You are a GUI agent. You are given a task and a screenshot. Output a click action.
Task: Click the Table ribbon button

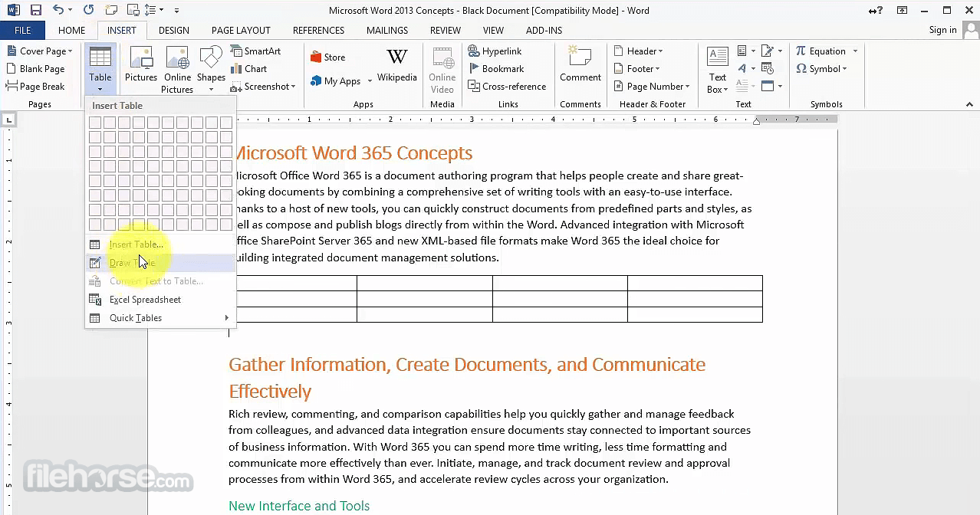pos(100,69)
